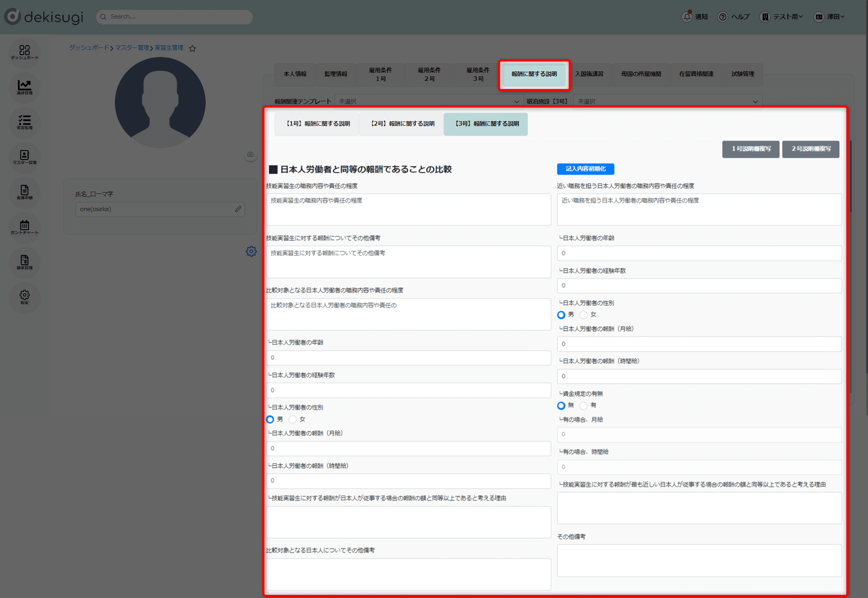The width and height of the screenshot is (868, 598).
Task: Click the camera icon under avatar
Action: 250,155
